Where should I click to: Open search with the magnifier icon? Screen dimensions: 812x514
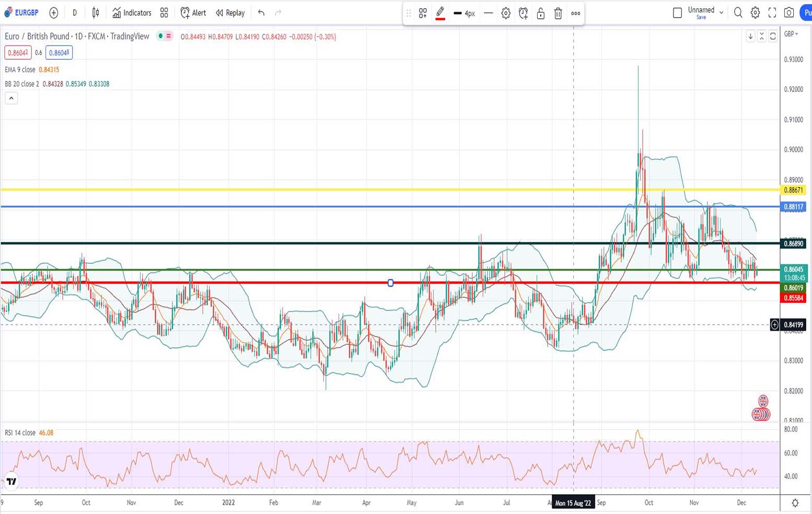[738, 13]
